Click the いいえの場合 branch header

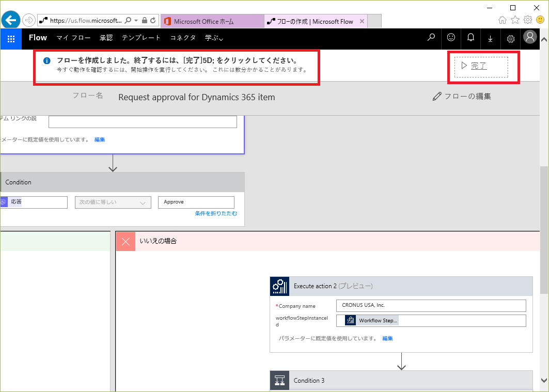click(328, 241)
